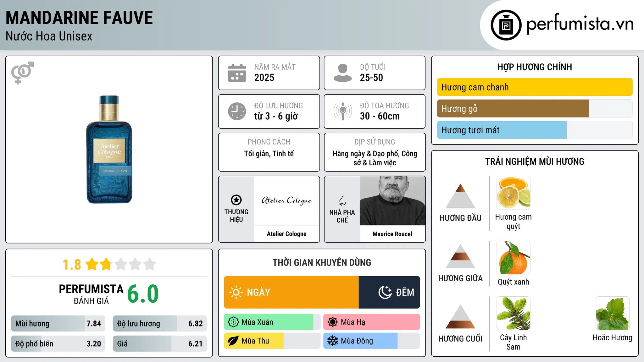Click the first gold rating star

(x=92, y=264)
